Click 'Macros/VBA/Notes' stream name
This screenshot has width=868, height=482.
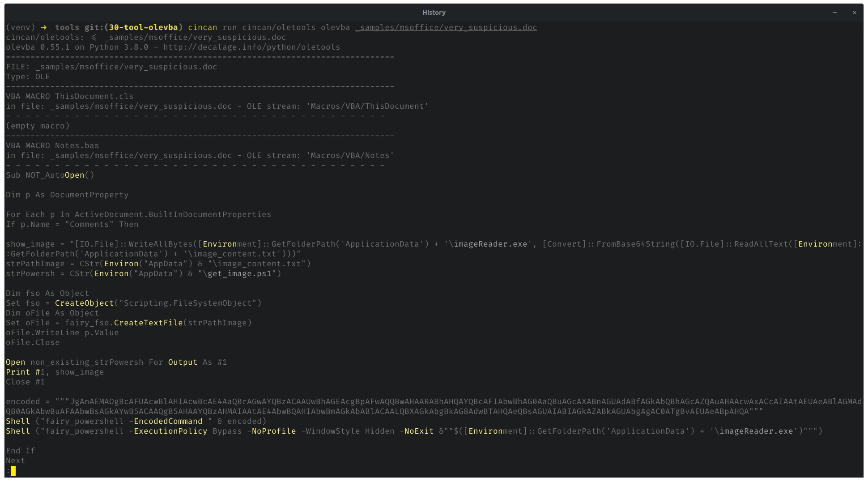tap(350, 156)
